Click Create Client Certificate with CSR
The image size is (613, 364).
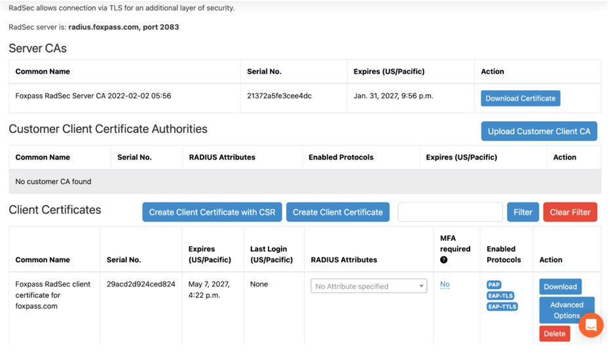(x=212, y=212)
